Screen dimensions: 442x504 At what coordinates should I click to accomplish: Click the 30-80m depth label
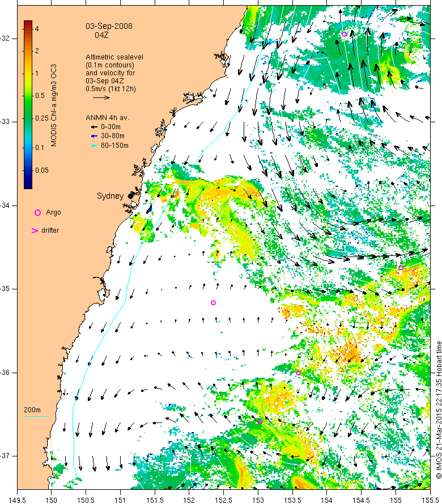(113, 136)
